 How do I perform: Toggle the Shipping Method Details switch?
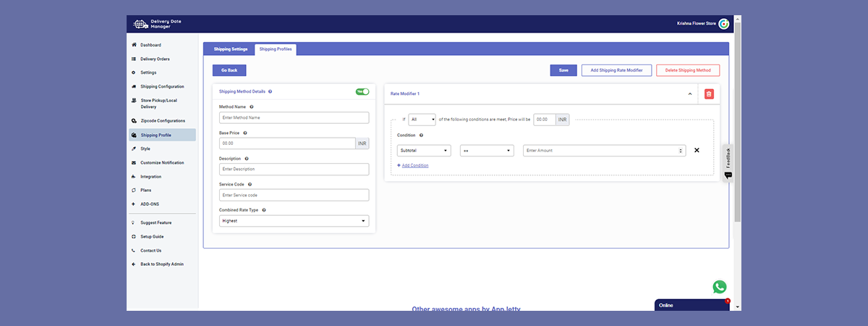362,91
